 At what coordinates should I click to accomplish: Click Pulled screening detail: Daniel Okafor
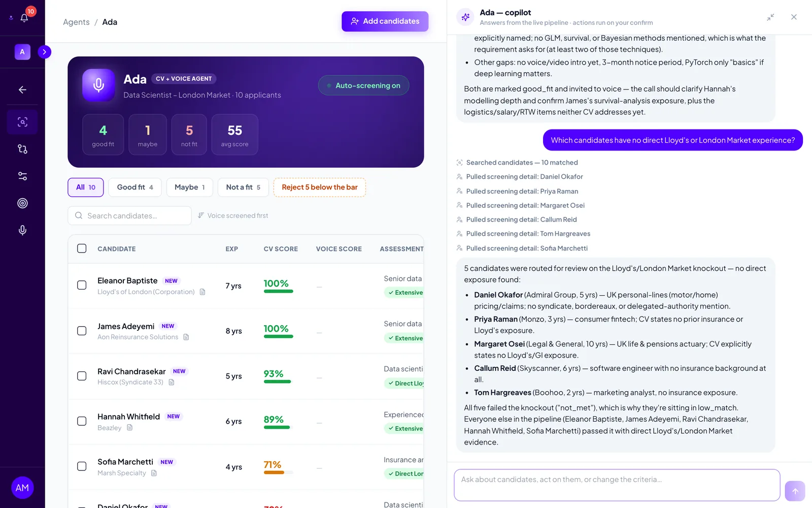520,177
